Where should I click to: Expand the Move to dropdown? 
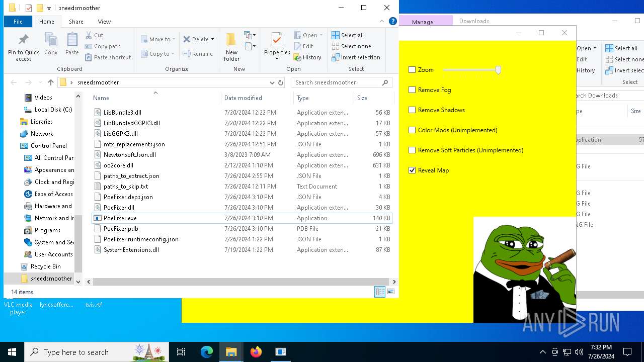click(x=174, y=39)
